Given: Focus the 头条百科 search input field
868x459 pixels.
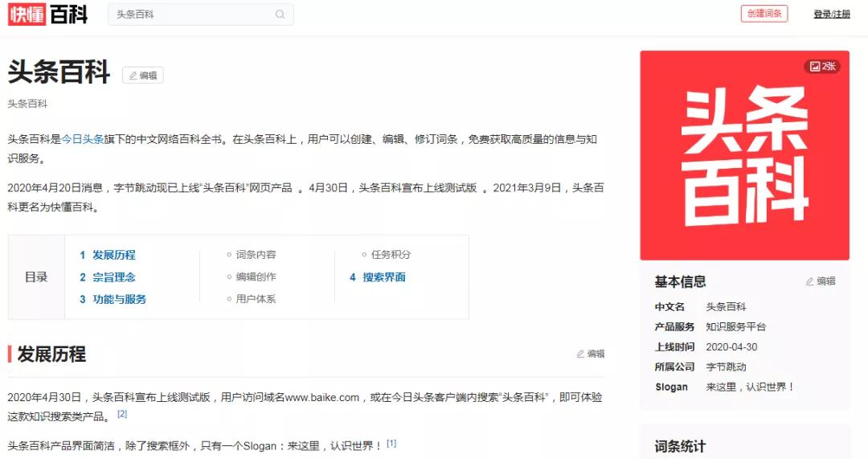Looking at the screenshot, I should pos(201,14).
